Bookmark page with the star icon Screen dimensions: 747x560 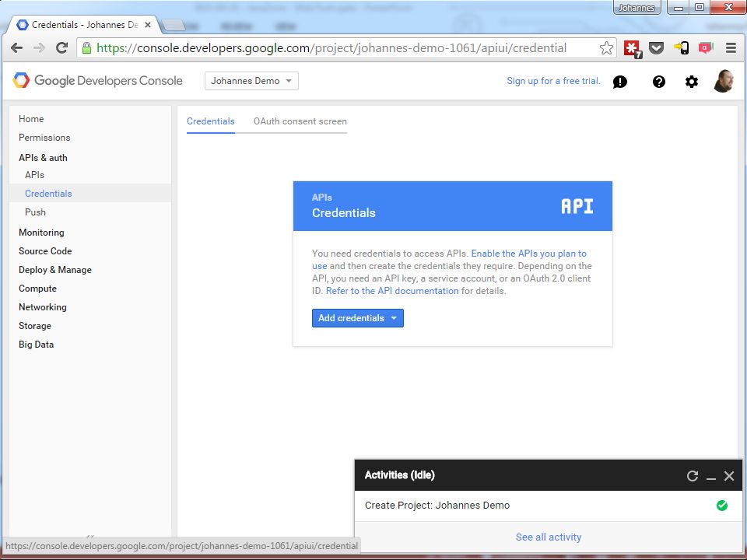point(606,47)
